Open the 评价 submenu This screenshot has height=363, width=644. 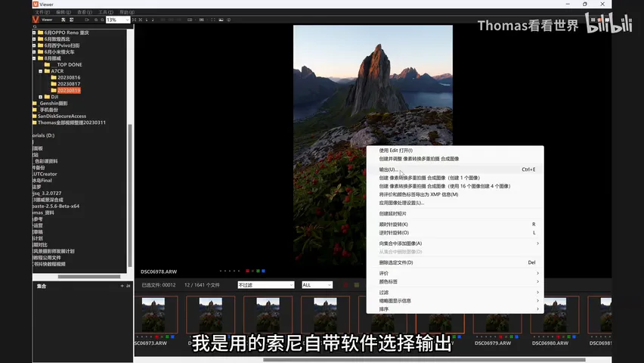point(455,273)
